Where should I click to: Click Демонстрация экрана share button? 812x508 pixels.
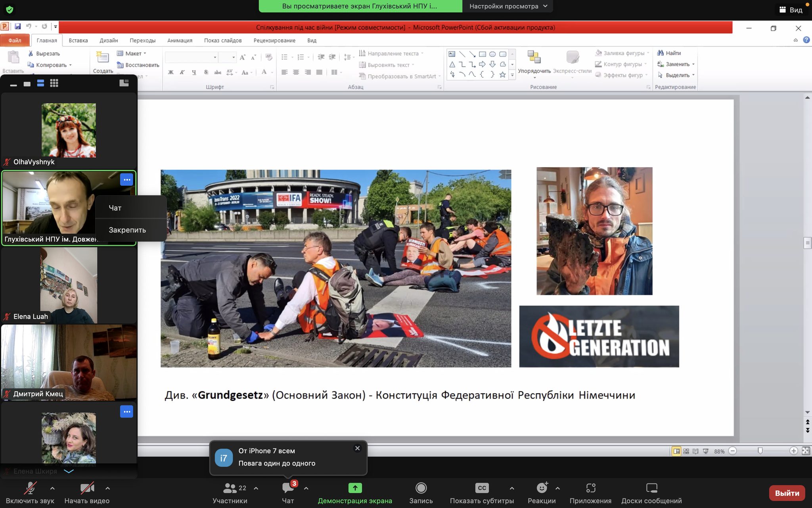(355, 493)
